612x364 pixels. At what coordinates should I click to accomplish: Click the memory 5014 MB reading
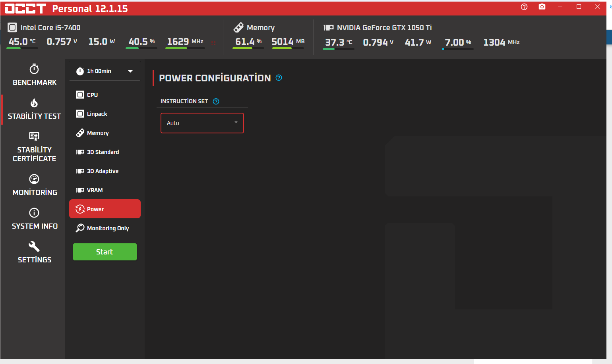click(x=288, y=42)
